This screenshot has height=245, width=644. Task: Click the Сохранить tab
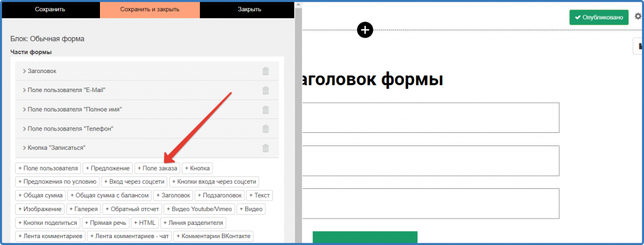(50, 9)
